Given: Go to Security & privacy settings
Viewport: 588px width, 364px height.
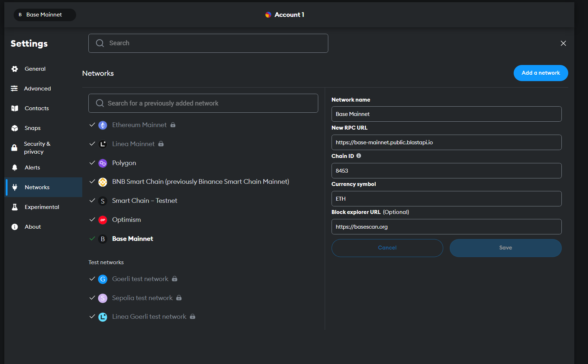Looking at the screenshot, I should point(37,148).
